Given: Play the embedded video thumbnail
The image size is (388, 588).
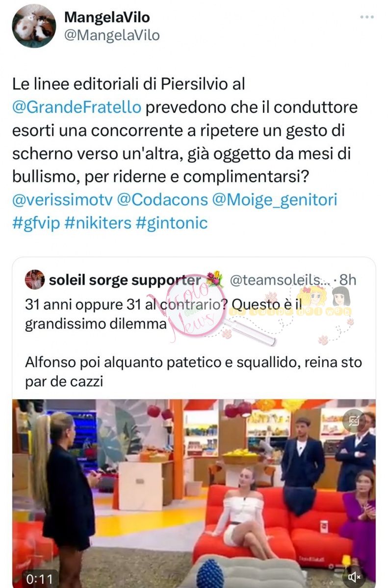Looking at the screenshot, I should click(194, 493).
